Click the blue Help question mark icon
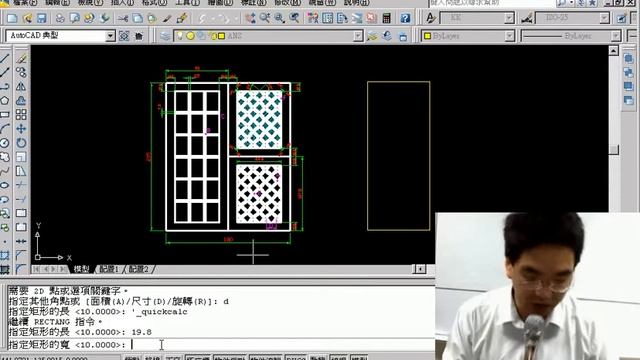 (x=405, y=18)
